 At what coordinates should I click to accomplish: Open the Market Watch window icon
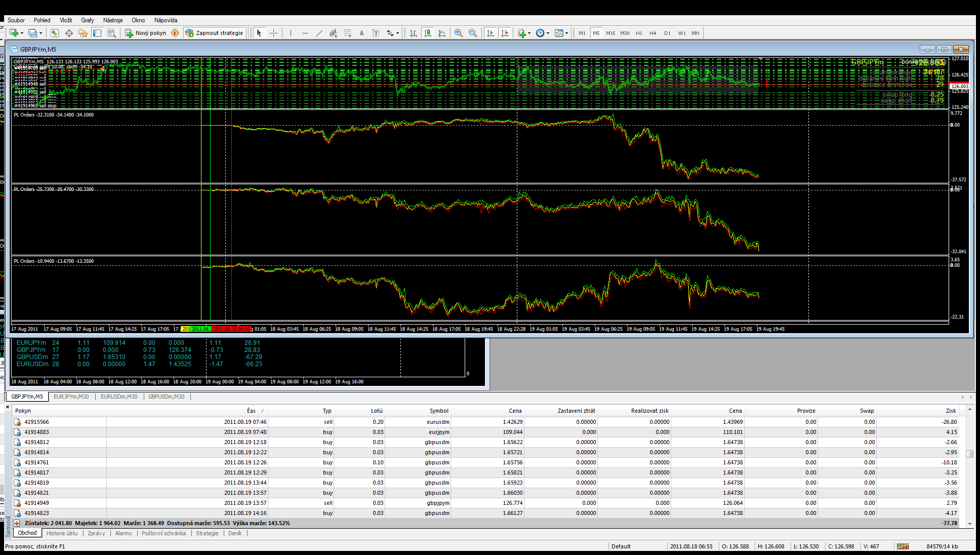coord(55,33)
